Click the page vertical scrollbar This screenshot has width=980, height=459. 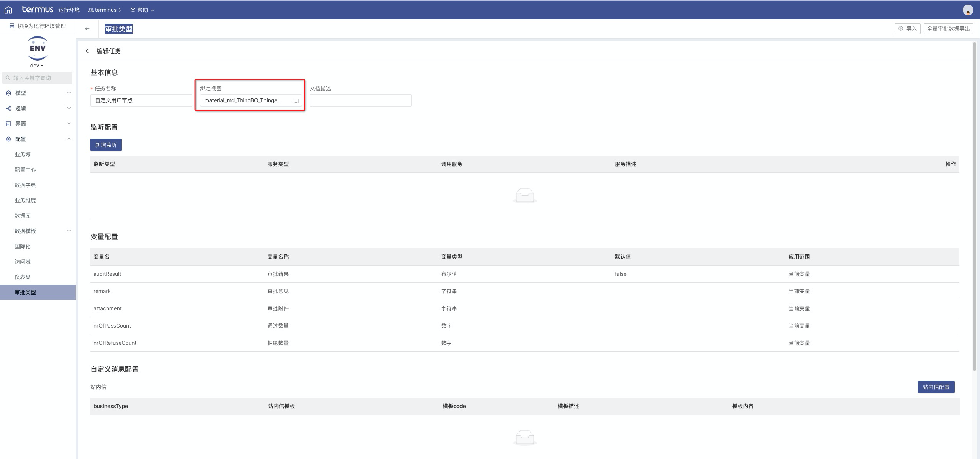(x=974, y=207)
